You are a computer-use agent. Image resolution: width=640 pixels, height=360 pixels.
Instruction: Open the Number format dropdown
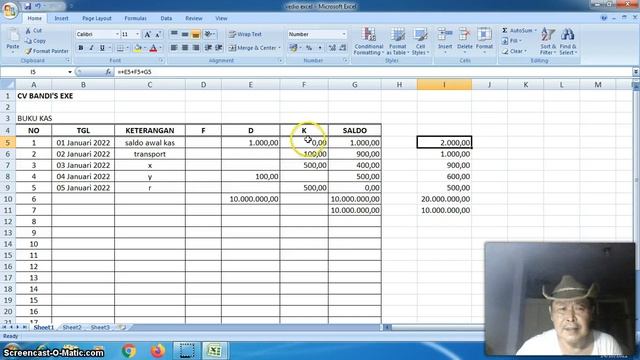[x=344, y=34]
